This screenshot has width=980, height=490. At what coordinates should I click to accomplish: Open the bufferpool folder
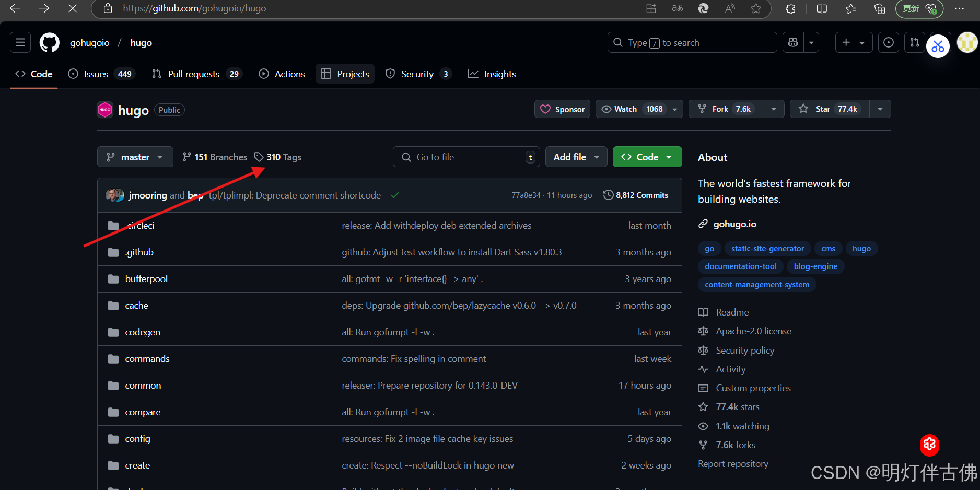(146, 279)
